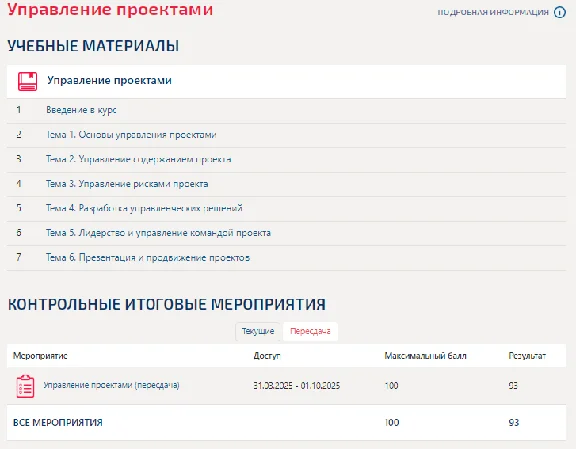
Task: Click the info icon beside Подробная информация
Action: pos(560,12)
